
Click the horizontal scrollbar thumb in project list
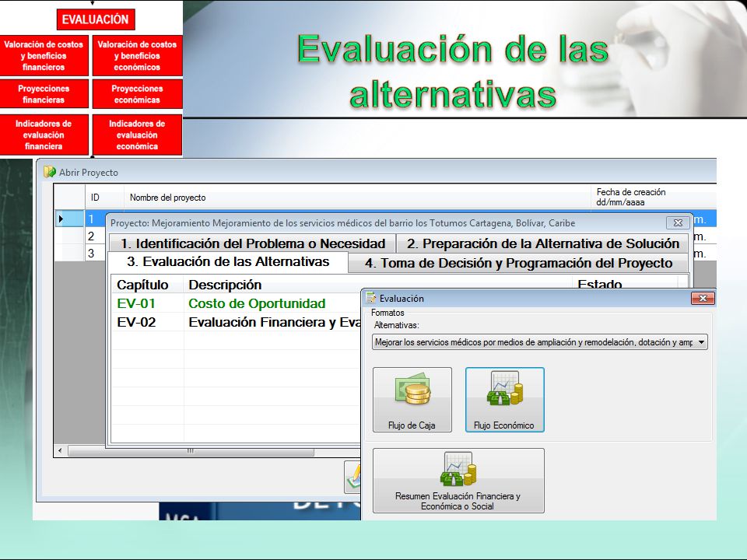pos(191,451)
